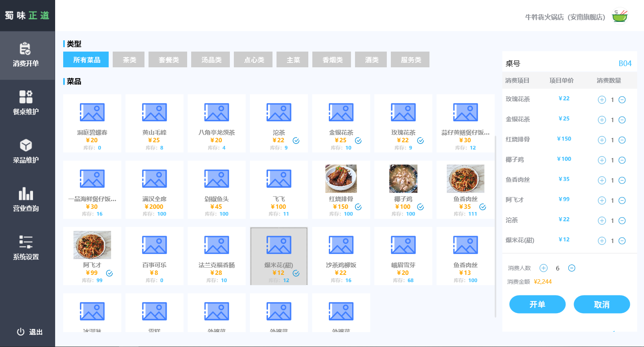Image resolution: width=644 pixels, height=347 pixels.
Task: Decrease the 消费人数 count
Action: (572, 268)
